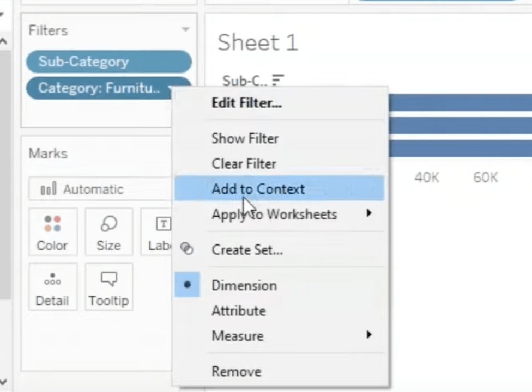
Task: Click Remove in the context menu
Action: pyautogui.click(x=236, y=372)
